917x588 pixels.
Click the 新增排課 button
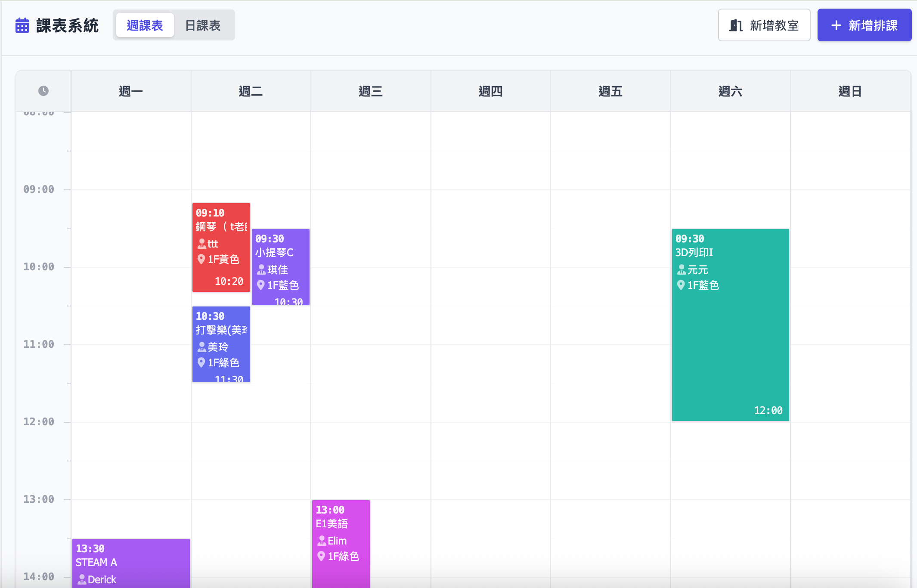point(864,25)
